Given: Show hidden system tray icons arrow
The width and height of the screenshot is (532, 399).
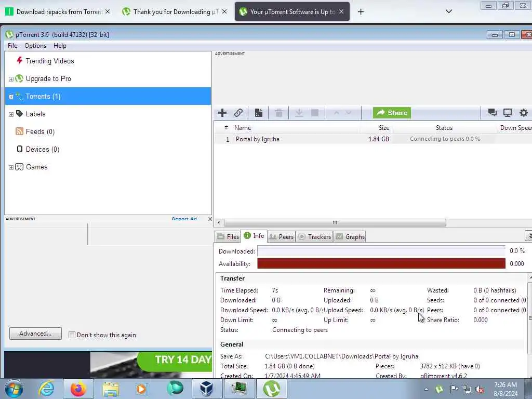Looking at the screenshot, I should pyautogui.click(x=426, y=389).
